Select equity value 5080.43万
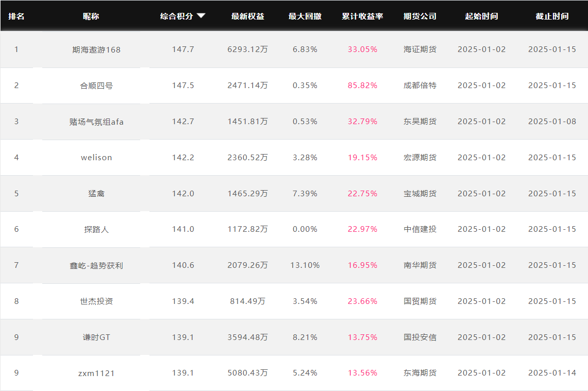The image size is (588, 391). pyautogui.click(x=247, y=373)
